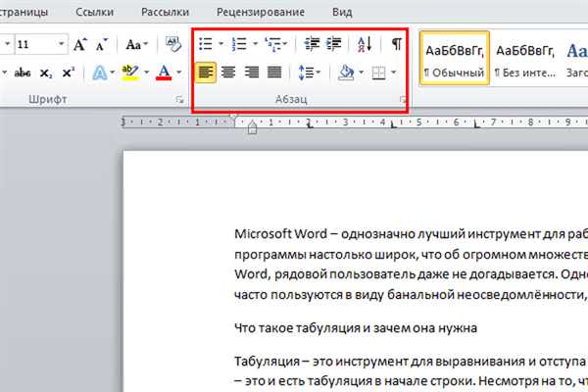Apply yellow text highlight color

[x=130, y=73]
